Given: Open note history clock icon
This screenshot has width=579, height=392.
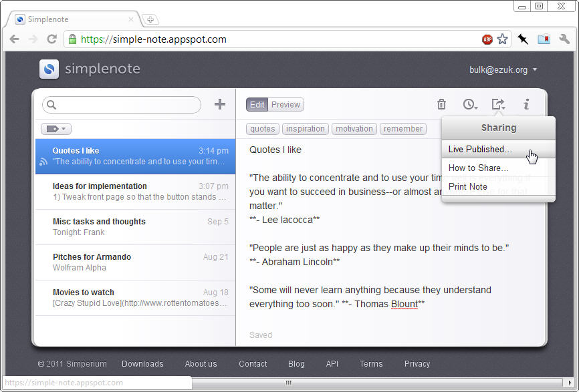Looking at the screenshot, I should 470,104.
